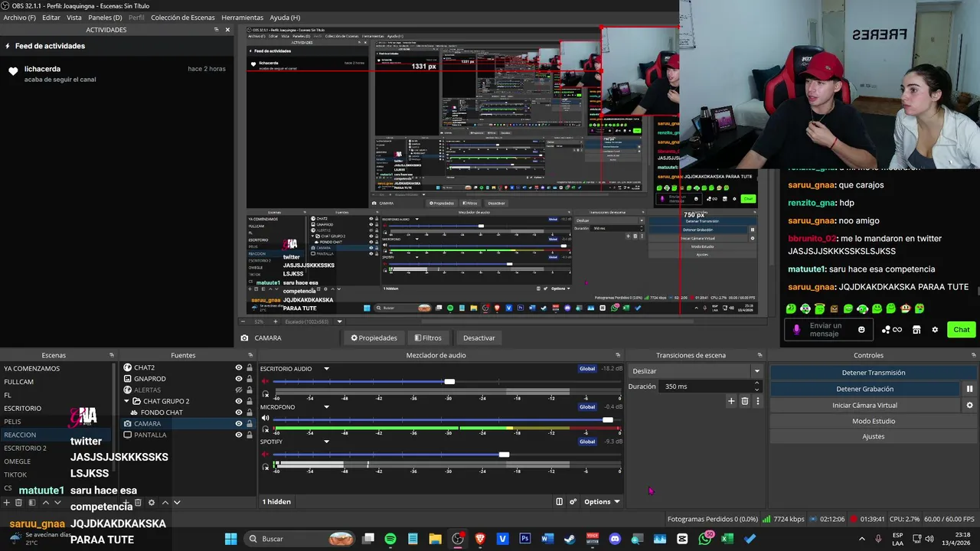Enable Modo Estudio
Viewport: 980px width, 551px height.
point(874,422)
